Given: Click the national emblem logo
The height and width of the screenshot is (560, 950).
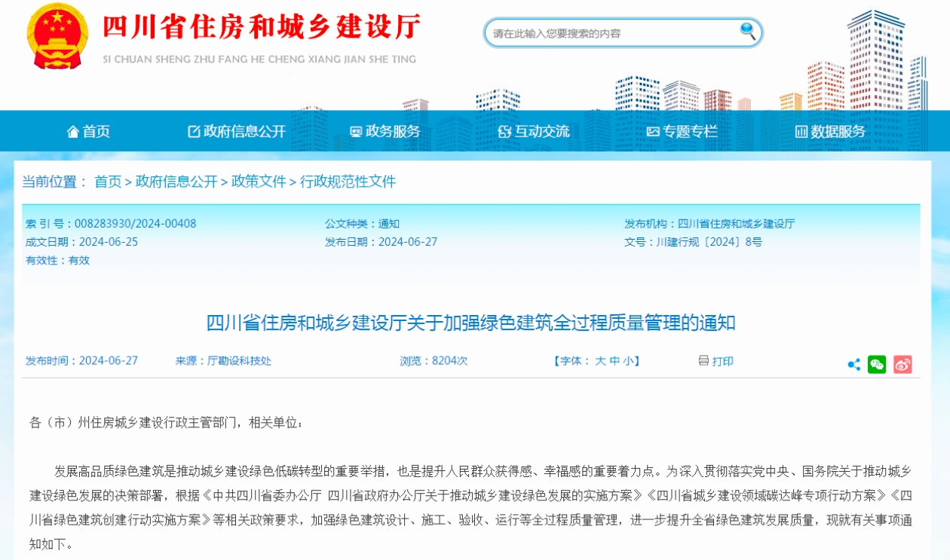Looking at the screenshot, I should pos(57,36).
